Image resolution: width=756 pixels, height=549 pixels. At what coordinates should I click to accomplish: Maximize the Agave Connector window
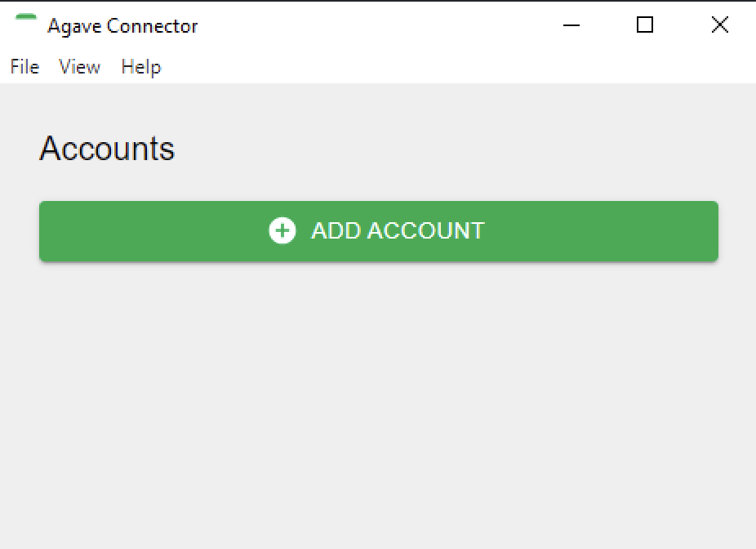click(x=645, y=25)
